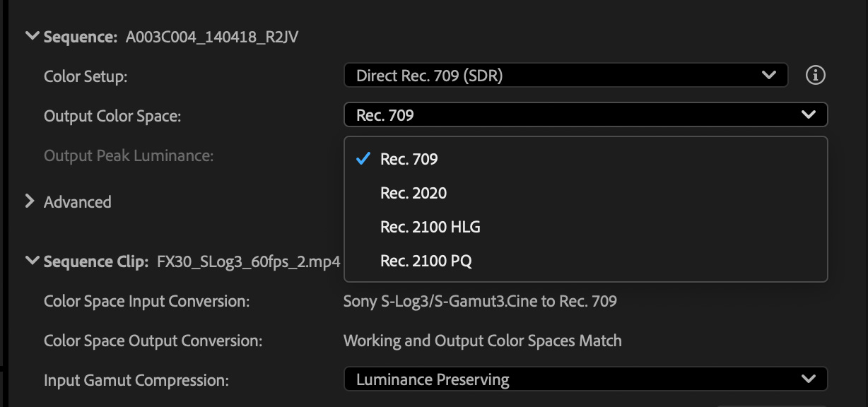Click the info icon beside Color Setup

coord(816,75)
